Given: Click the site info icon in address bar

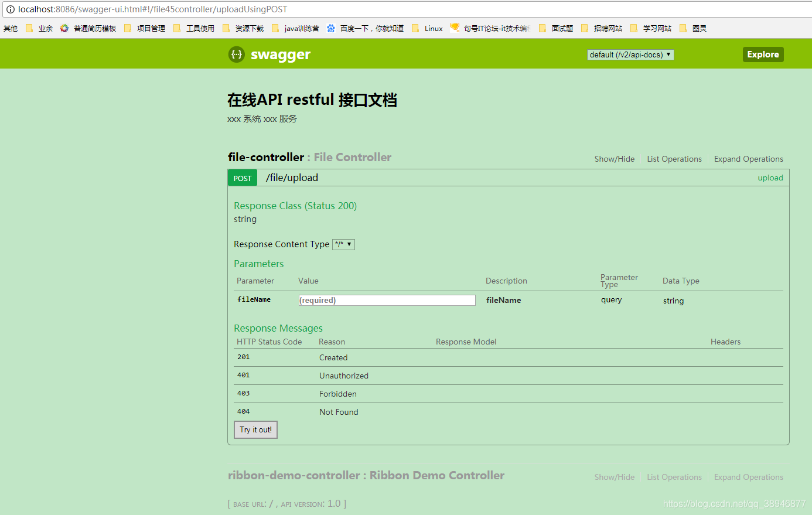Looking at the screenshot, I should (x=10, y=9).
